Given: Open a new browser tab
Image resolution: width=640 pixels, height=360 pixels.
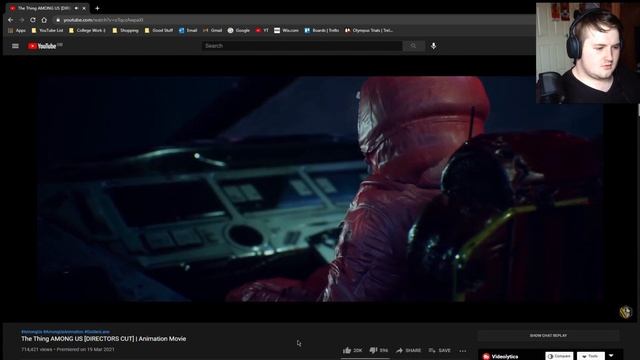Looking at the screenshot, I should (x=97, y=8).
